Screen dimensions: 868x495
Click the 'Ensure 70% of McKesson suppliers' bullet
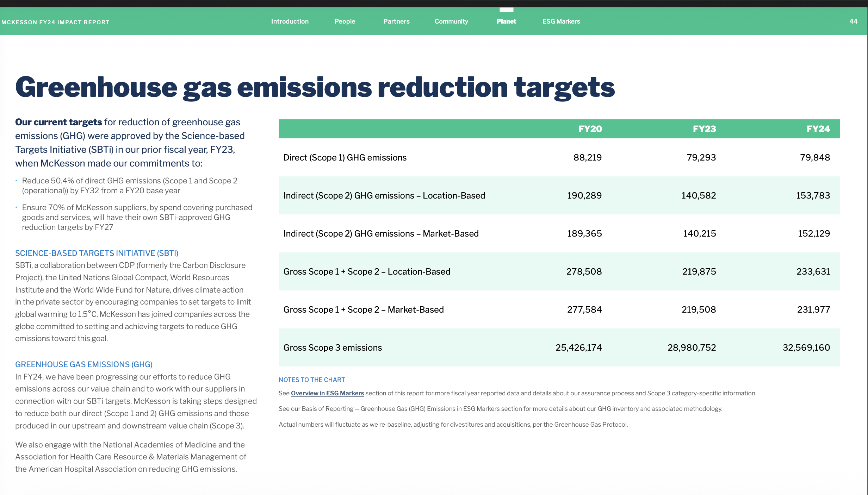[x=137, y=217]
